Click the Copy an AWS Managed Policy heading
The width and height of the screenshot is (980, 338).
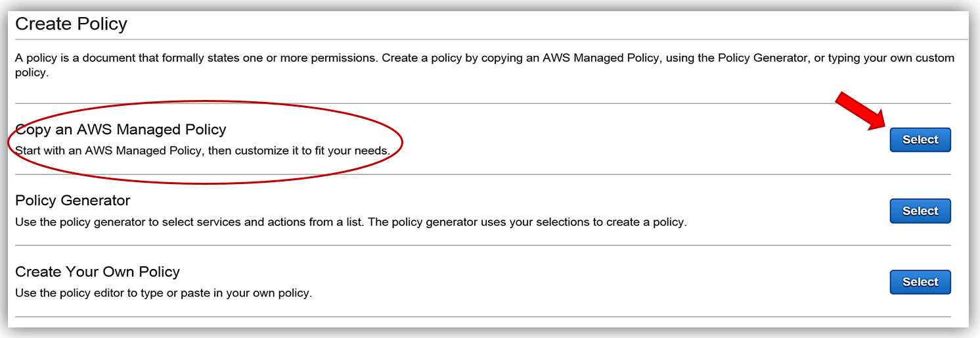click(121, 130)
